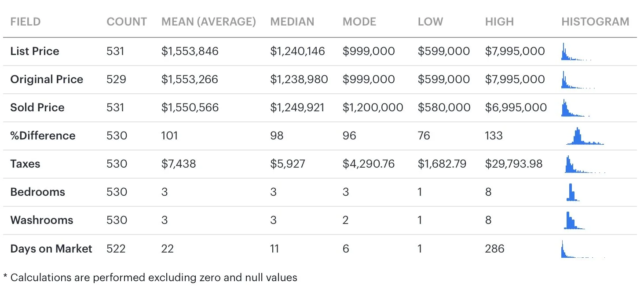The height and width of the screenshot is (293, 644).
Task: Open the Washrooms histogram chart
Action: 574,220
